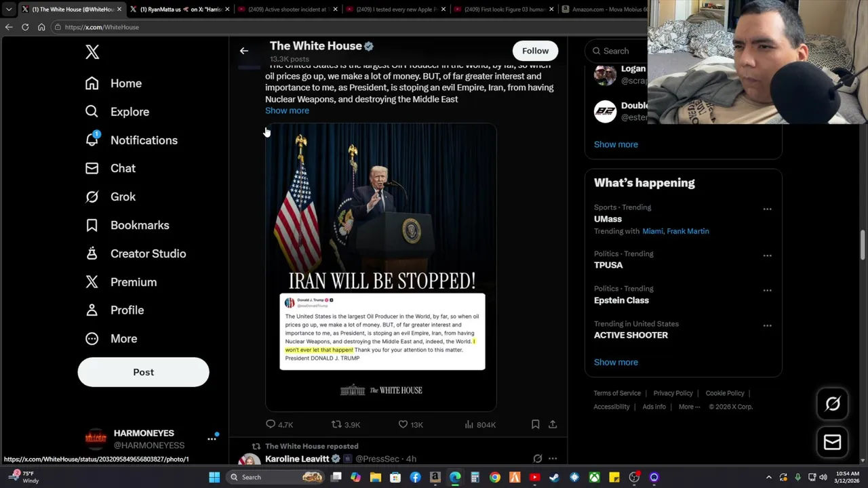Repost the Iran post
This screenshot has height=488, width=868.
tap(336, 424)
